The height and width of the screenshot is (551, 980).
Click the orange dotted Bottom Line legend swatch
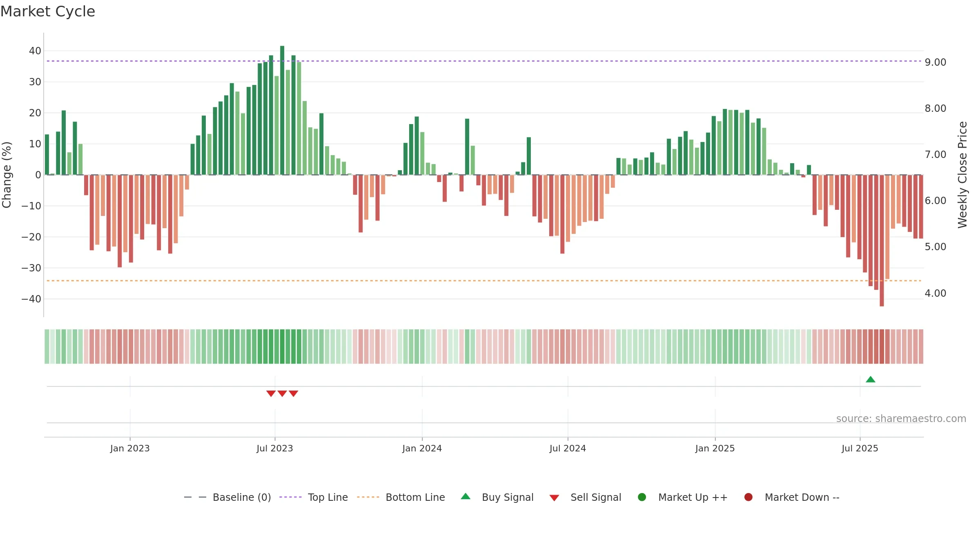368,497
